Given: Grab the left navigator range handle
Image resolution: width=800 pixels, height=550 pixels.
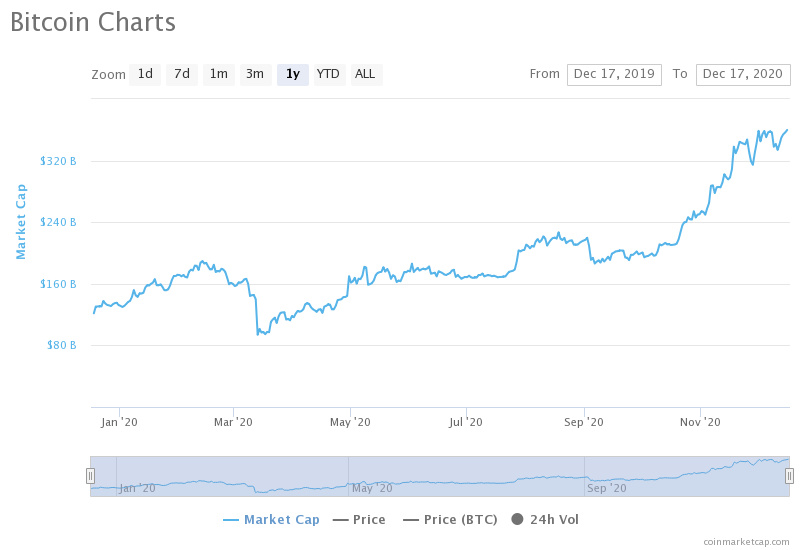Looking at the screenshot, I should pyautogui.click(x=90, y=476).
